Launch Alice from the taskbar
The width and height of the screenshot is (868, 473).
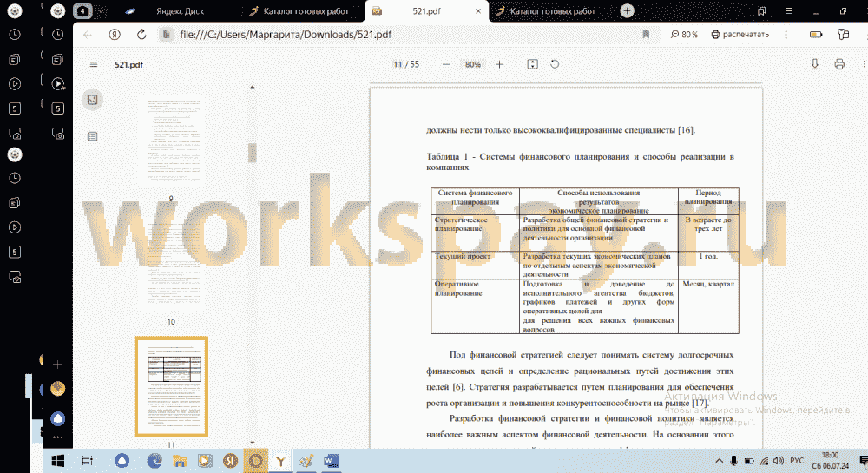point(122,460)
